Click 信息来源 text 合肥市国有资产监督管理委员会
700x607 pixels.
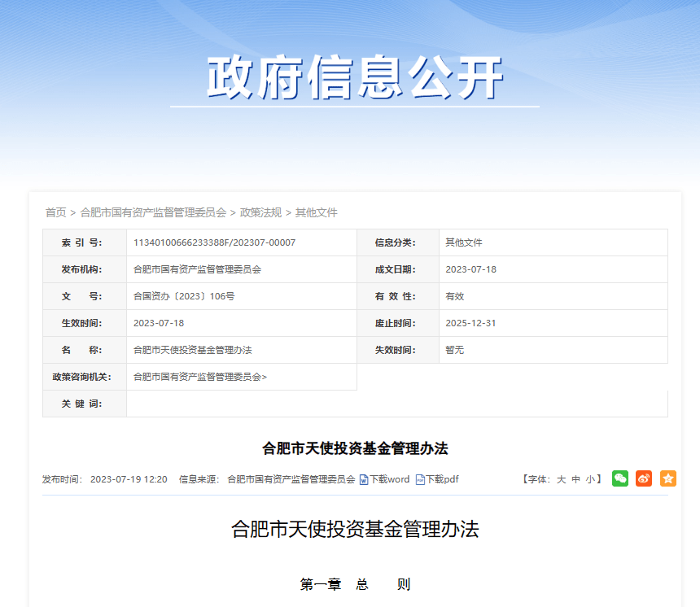291,479
